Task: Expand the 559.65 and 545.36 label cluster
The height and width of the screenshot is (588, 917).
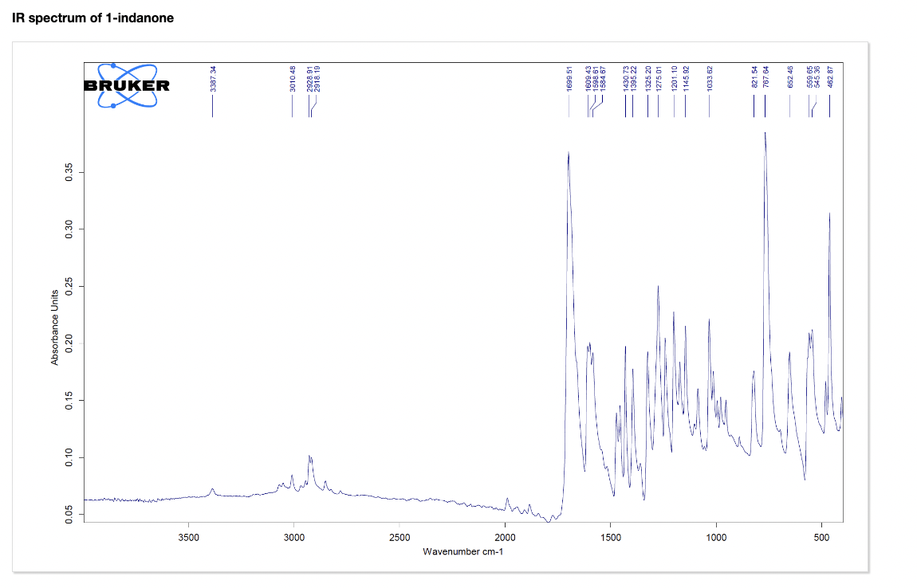Action: click(x=815, y=78)
